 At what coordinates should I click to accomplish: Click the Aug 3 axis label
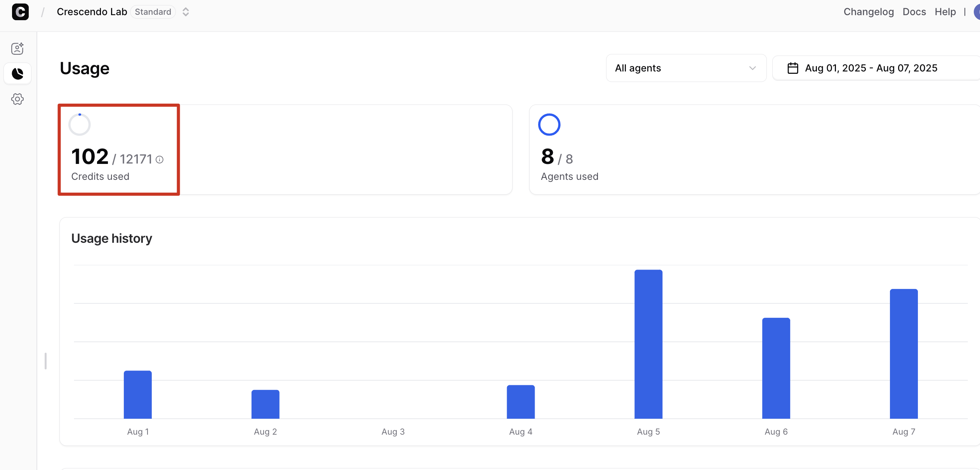[393, 432]
